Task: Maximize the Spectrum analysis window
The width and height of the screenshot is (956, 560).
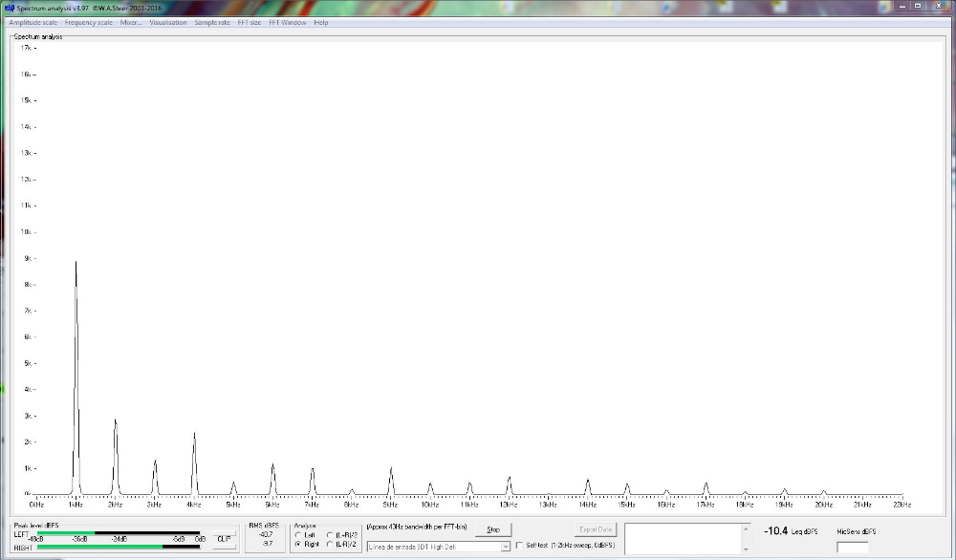Action: pos(918,6)
